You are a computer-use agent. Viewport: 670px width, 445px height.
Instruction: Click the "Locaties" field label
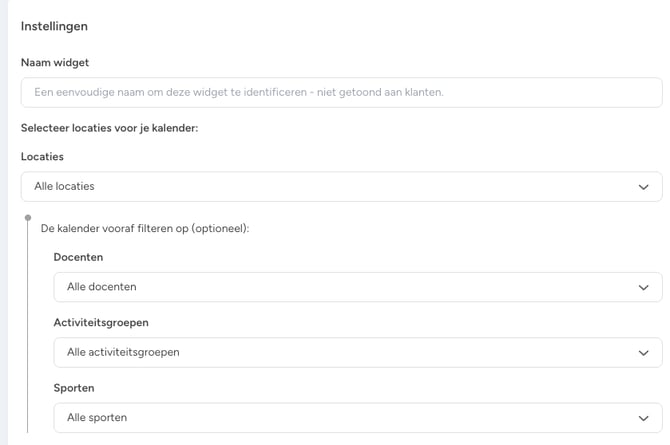pos(42,157)
